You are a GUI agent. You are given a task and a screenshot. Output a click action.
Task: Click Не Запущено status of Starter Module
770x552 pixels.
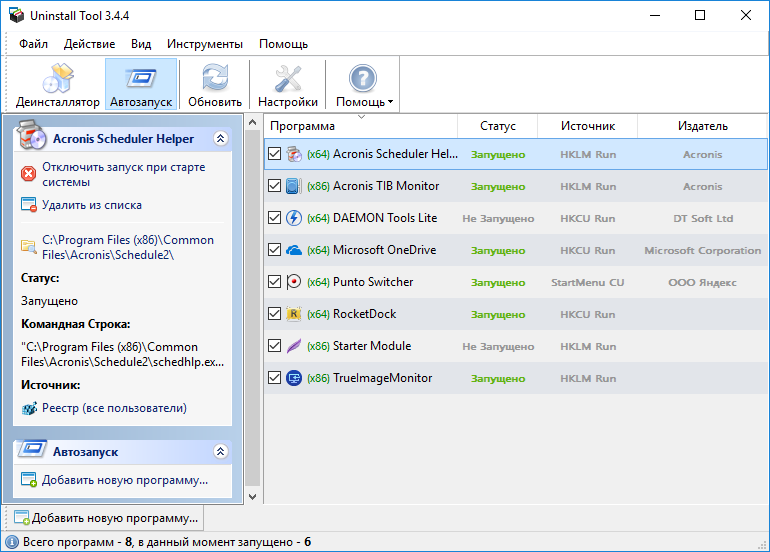point(498,347)
